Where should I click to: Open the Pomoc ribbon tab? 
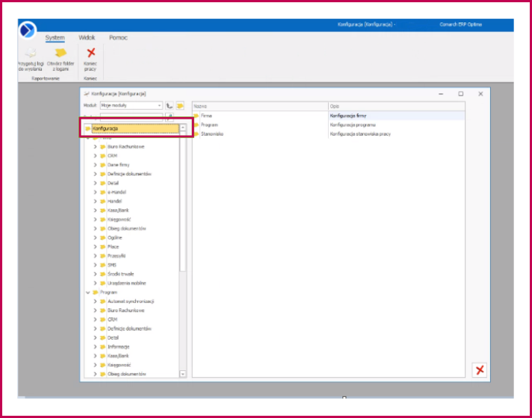click(118, 37)
